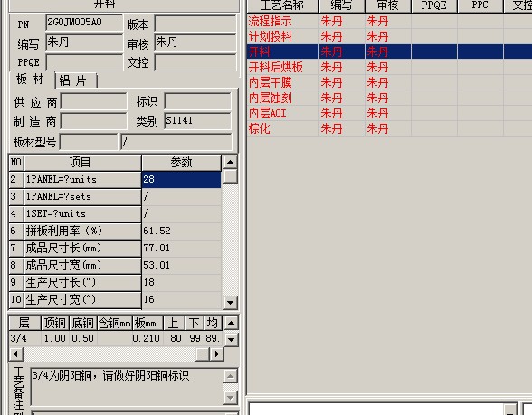Select the 生产尺寸长 value 18

181,282
